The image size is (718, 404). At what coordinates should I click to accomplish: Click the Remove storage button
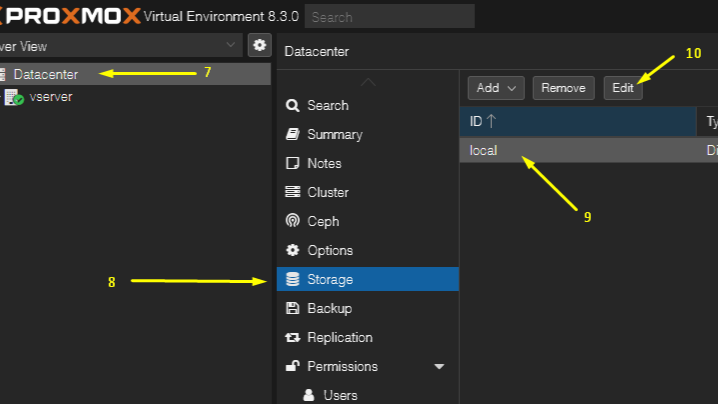563,88
